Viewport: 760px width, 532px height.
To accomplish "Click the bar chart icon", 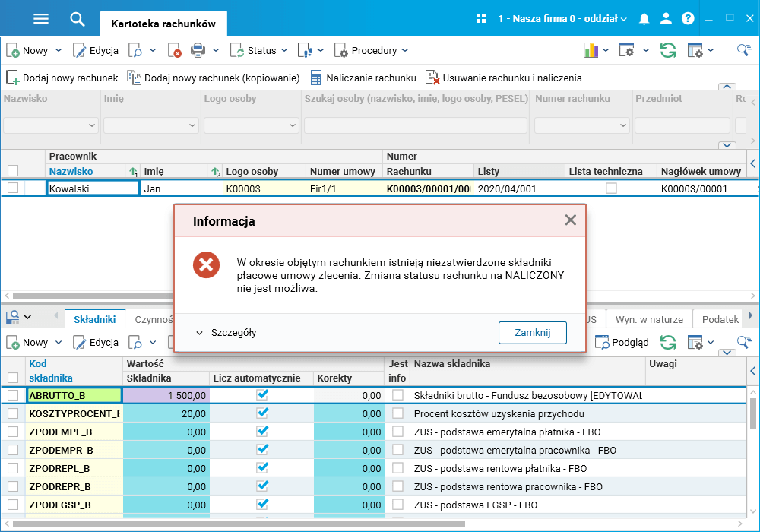I will point(591,50).
